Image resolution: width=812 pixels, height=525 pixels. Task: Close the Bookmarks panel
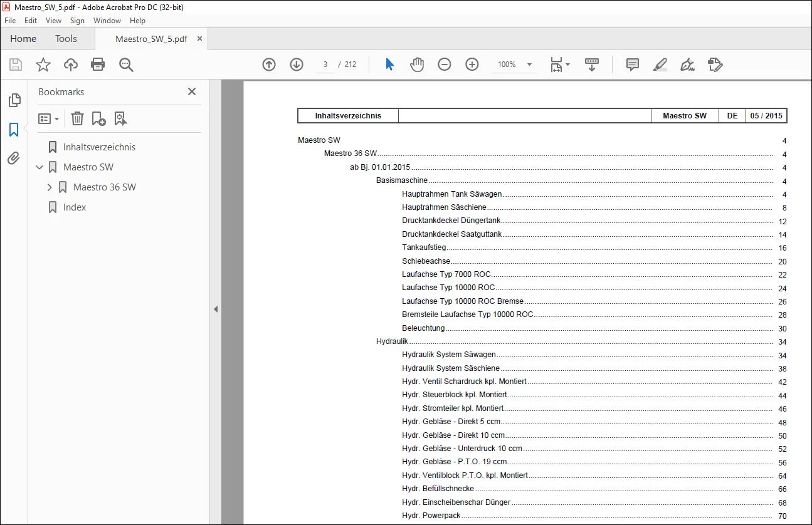click(x=192, y=91)
